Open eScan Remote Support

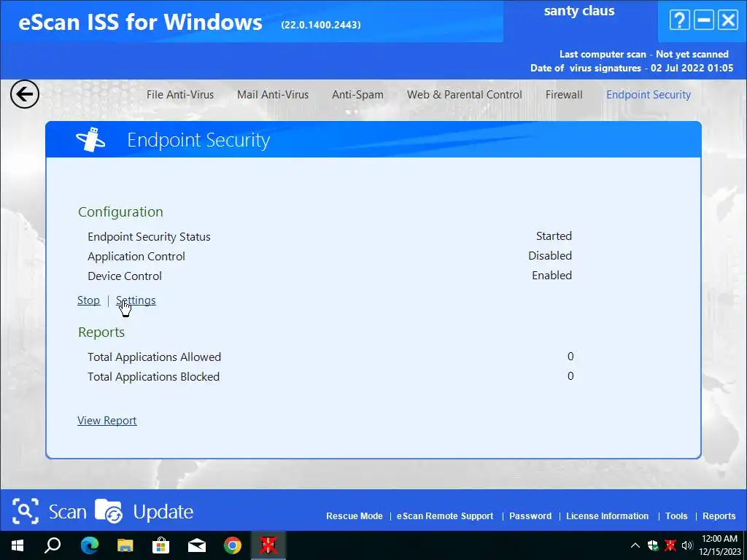tap(445, 516)
